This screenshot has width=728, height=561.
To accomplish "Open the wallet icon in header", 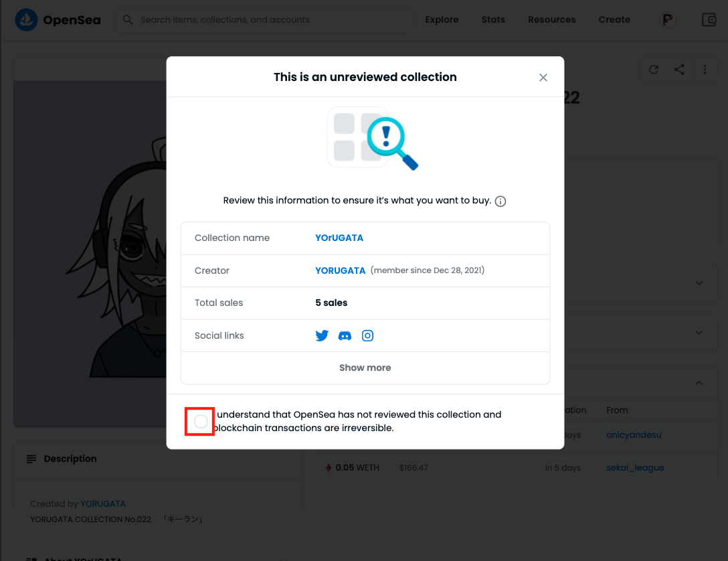I will click(x=709, y=20).
